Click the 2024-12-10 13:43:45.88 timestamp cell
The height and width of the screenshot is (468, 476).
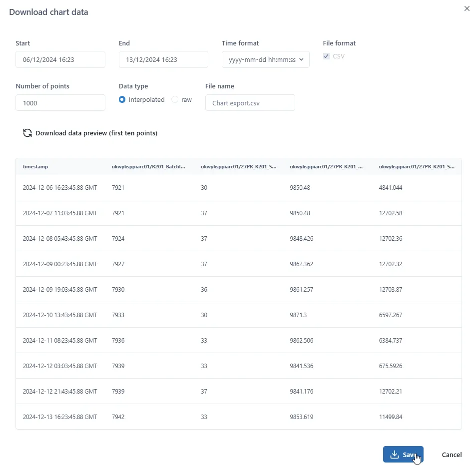[x=60, y=315]
